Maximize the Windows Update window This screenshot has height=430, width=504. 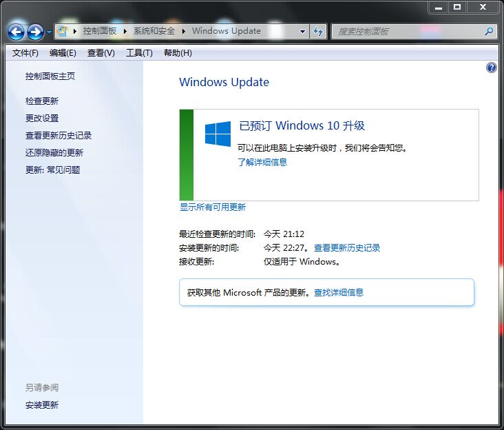pyautogui.click(x=457, y=7)
